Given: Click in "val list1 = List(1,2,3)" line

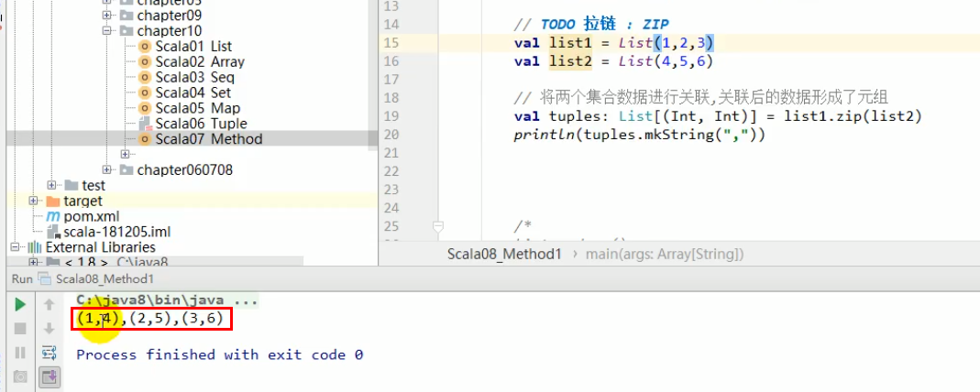Looking at the screenshot, I should click(614, 42).
